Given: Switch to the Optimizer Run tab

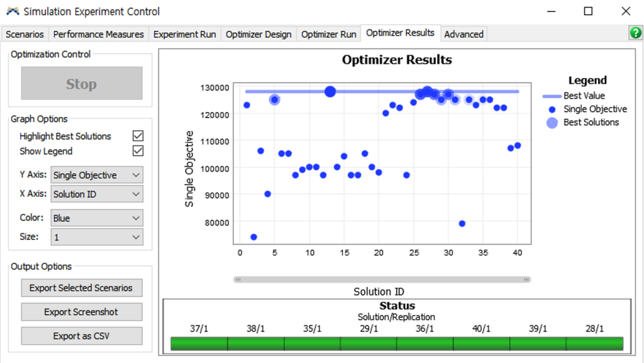Looking at the screenshot, I should [x=328, y=34].
